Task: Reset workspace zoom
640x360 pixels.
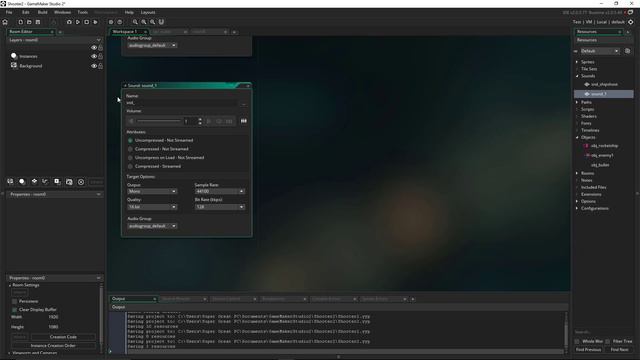Action: [153, 22]
